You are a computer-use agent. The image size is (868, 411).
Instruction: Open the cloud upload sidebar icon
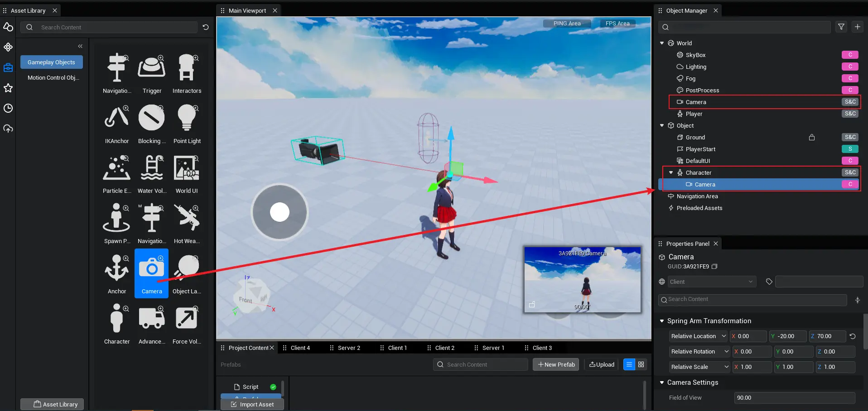(x=8, y=129)
